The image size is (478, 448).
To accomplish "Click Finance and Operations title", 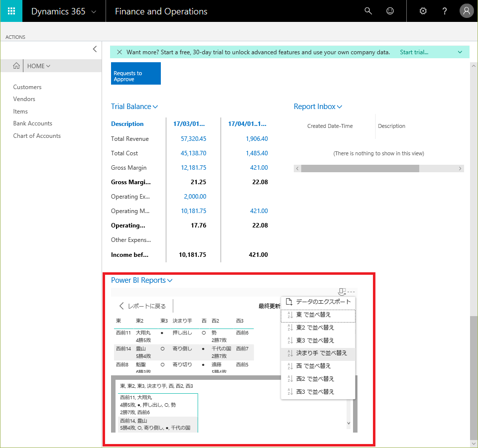I will coord(161,11).
